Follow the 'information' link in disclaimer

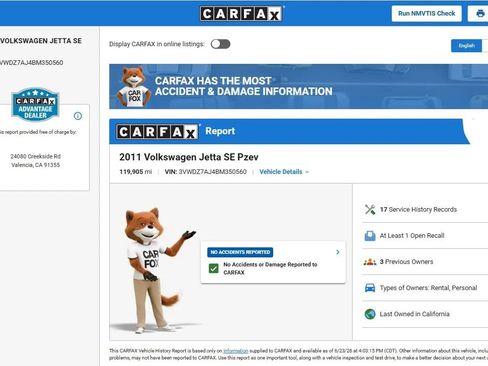(x=236, y=351)
